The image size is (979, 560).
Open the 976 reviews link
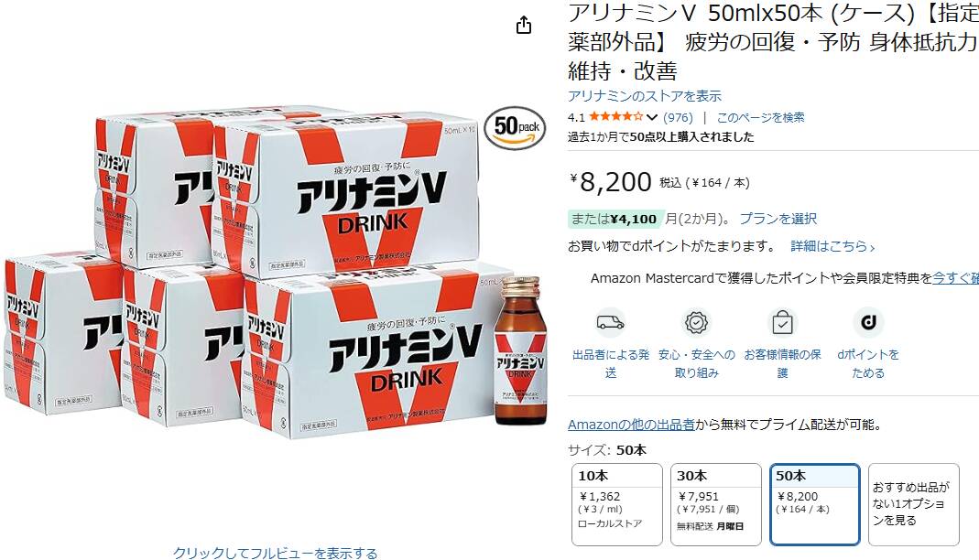click(678, 117)
